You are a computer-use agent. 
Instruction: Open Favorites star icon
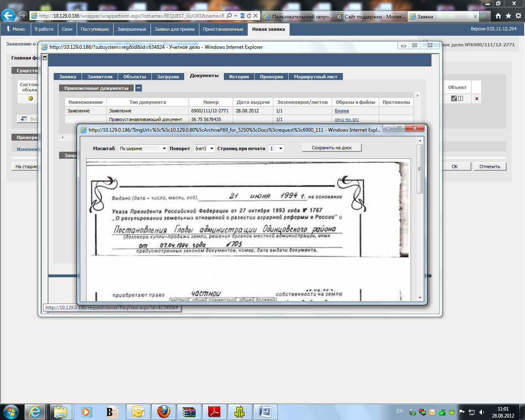click(508, 16)
